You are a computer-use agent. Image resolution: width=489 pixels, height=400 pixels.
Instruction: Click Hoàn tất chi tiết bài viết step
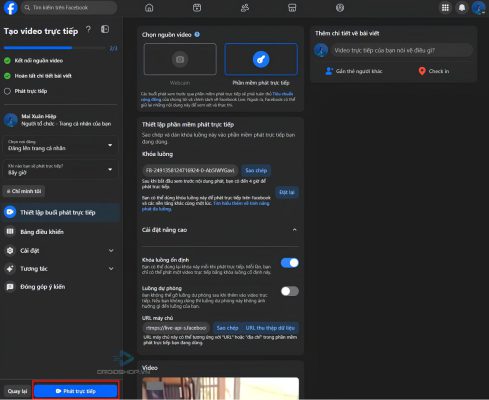tap(38, 76)
